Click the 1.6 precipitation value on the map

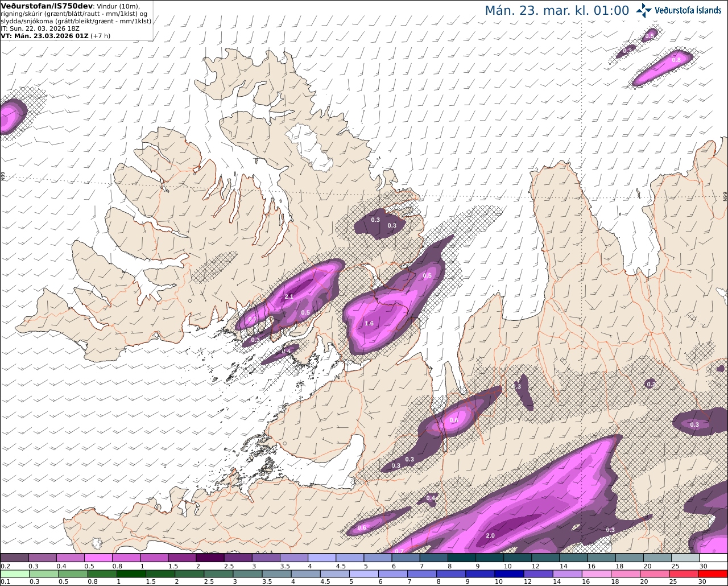pyautogui.click(x=369, y=323)
